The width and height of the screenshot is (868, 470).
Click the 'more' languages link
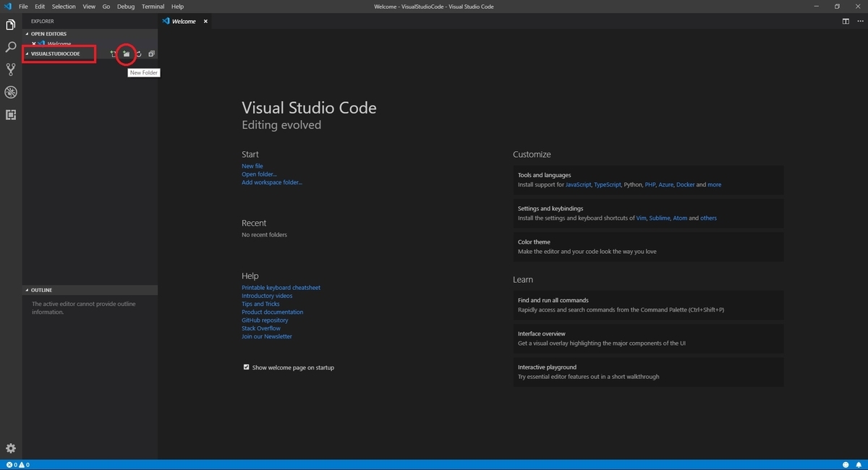click(x=715, y=185)
